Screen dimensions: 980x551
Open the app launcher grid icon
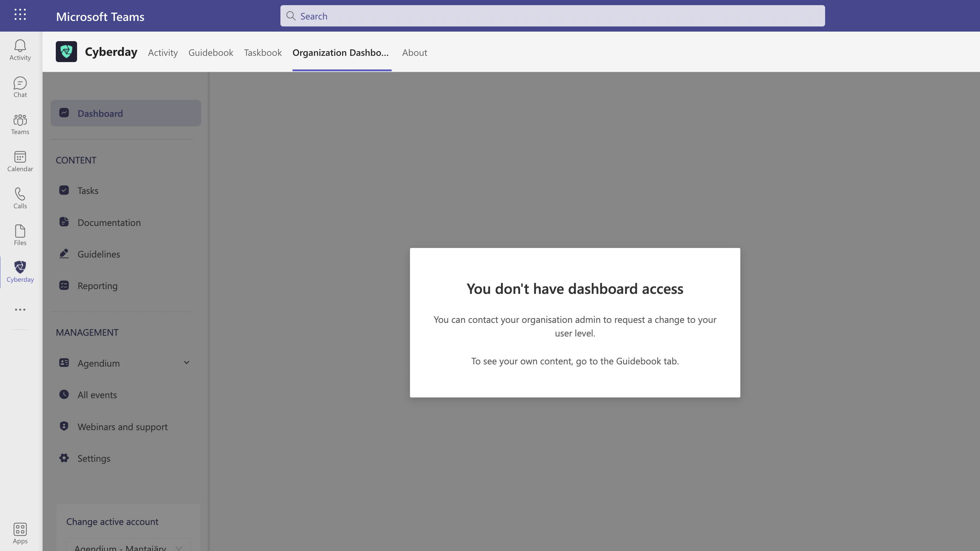click(20, 14)
